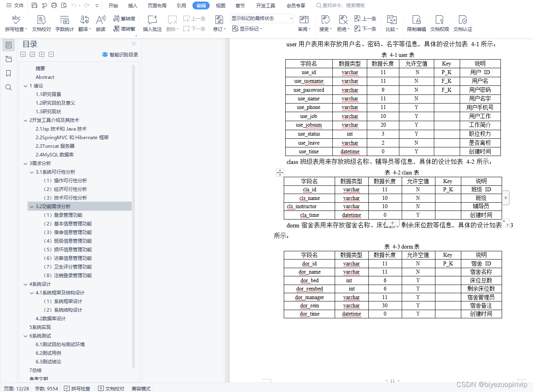Click the Redo arrow icon
The image size is (533, 392).
tap(87, 5)
